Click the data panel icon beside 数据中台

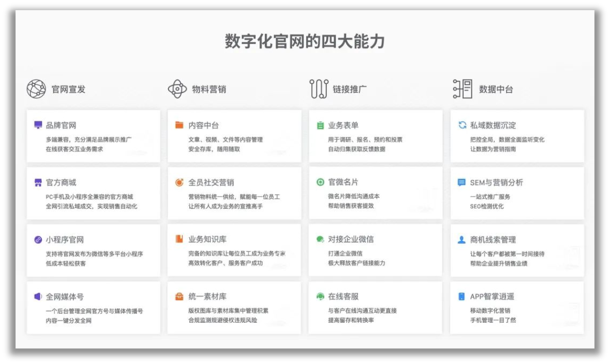[x=463, y=89]
